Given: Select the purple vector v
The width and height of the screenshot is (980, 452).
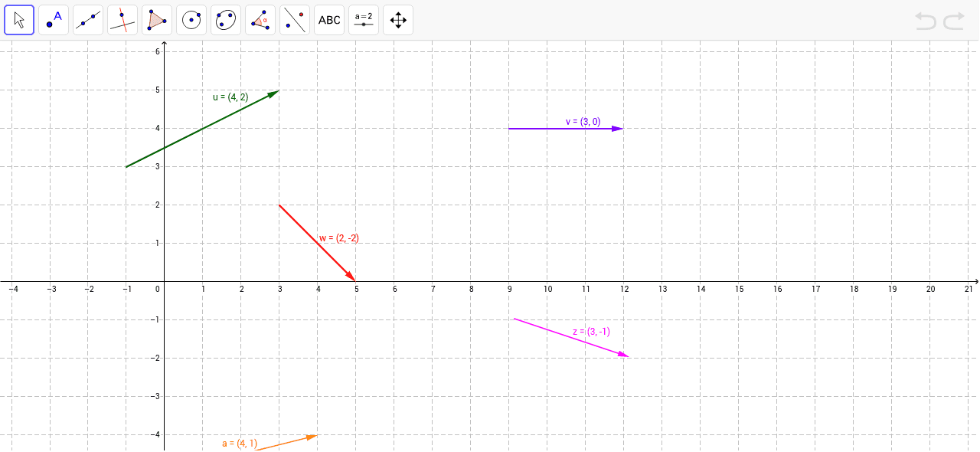Looking at the screenshot, I should click(x=567, y=129).
